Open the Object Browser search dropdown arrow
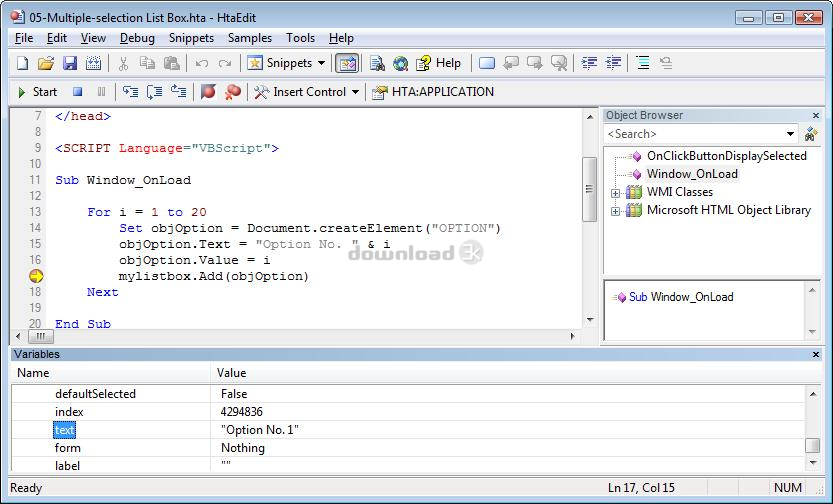The image size is (833, 504). click(790, 134)
